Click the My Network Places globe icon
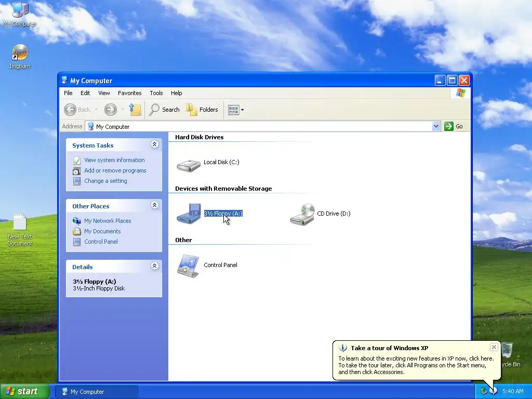 tap(77, 221)
